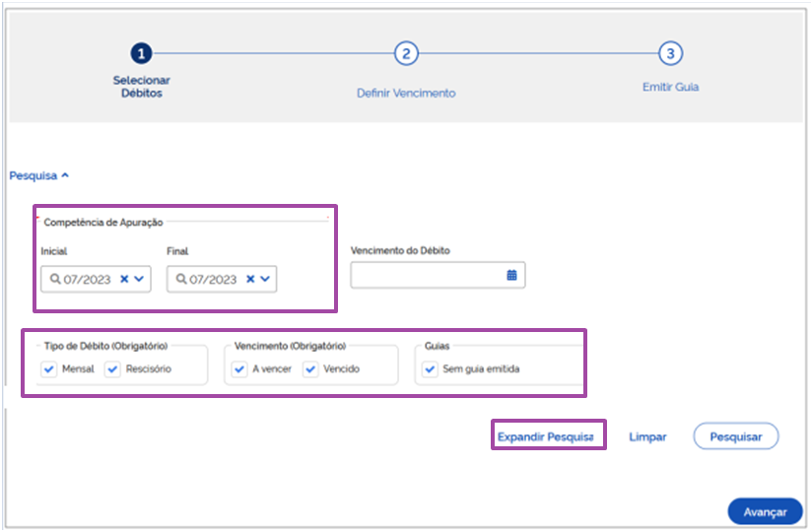Image resolution: width=811 pixels, height=532 pixels.
Task: Toggle the Vencido checkbox
Action: (x=310, y=369)
